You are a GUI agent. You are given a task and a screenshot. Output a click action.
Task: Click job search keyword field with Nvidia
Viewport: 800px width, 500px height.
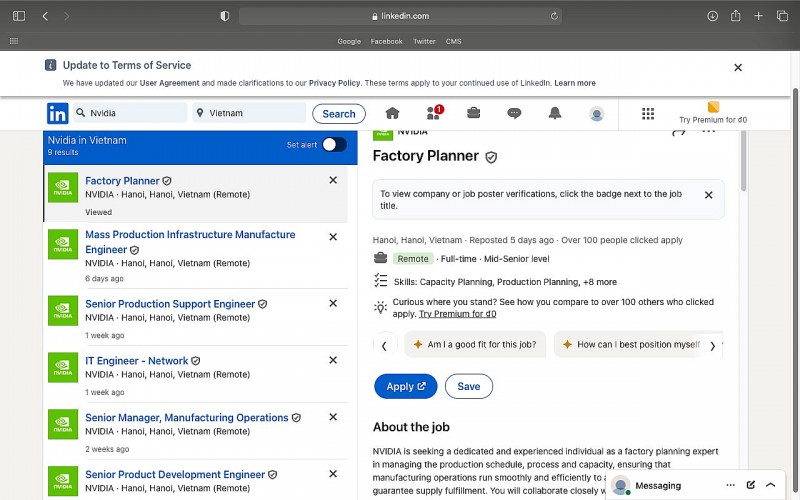[131, 113]
